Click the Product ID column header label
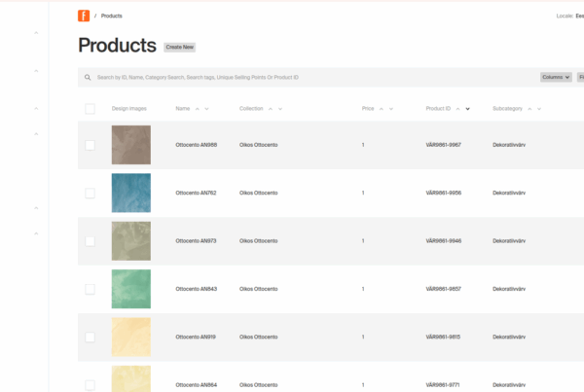 (438, 109)
